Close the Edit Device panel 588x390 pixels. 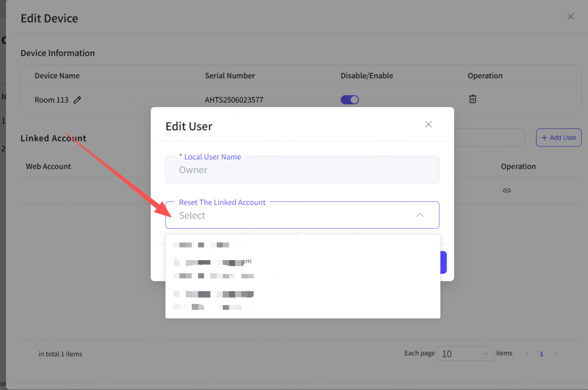(570, 17)
